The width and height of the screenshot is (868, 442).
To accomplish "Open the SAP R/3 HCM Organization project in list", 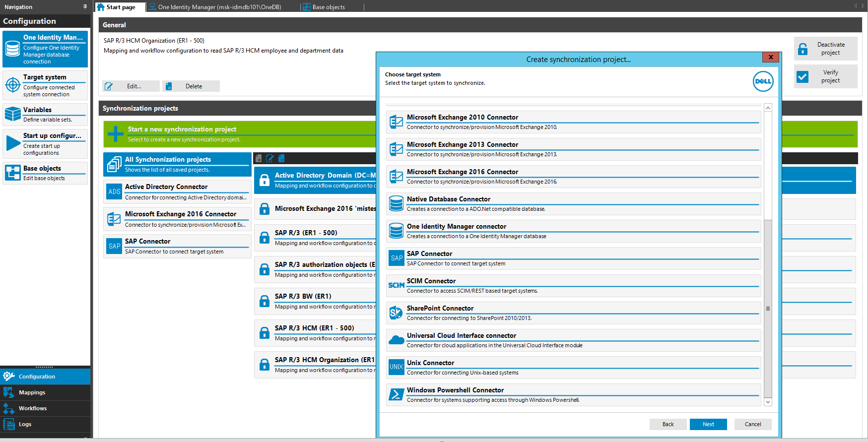I will click(x=315, y=365).
